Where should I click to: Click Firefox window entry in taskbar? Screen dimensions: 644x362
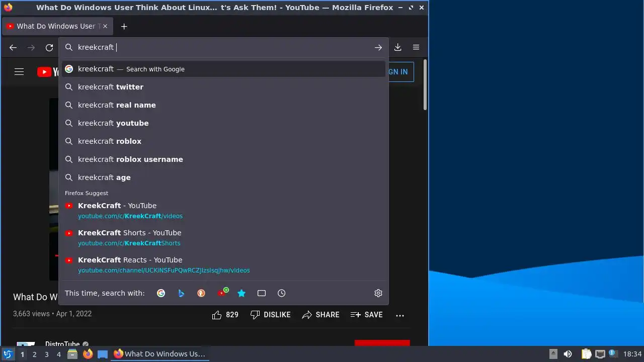pos(159,354)
